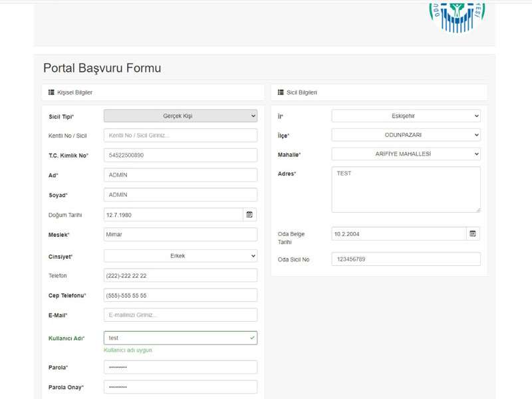Click the Oda Belge Tarihi label
532x399 pixels.
coord(291,238)
